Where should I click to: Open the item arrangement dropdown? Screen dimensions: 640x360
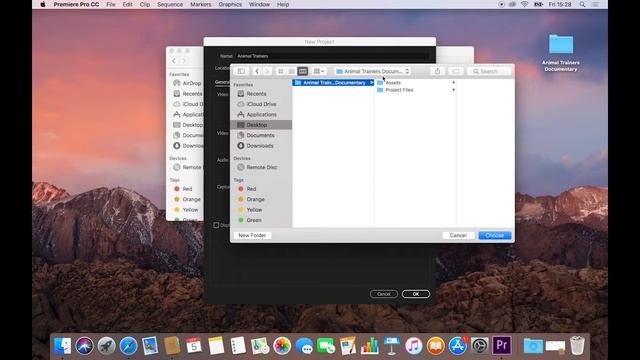click(x=318, y=71)
